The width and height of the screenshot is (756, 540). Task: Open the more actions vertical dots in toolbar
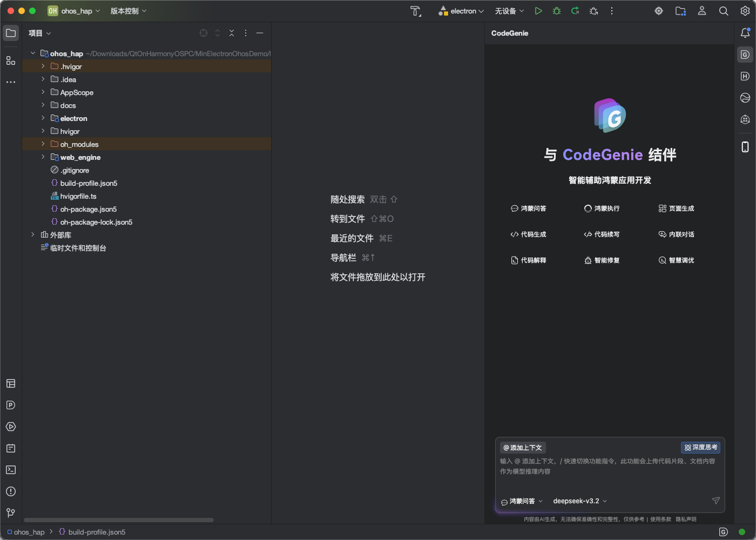pyautogui.click(x=612, y=11)
